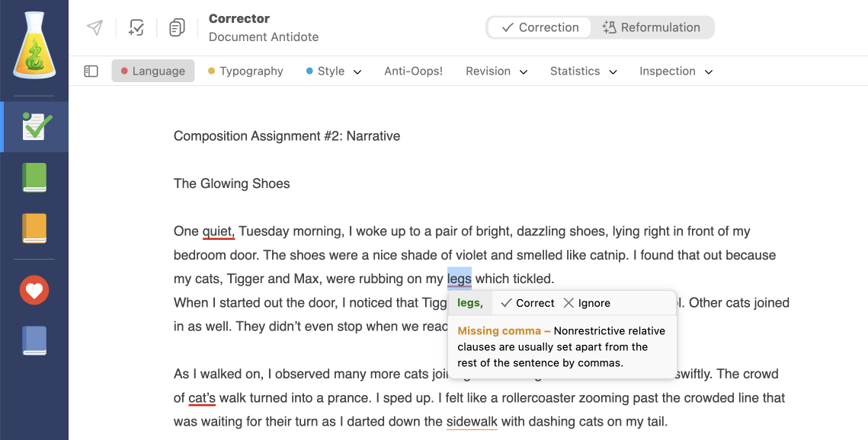This screenshot has width=868, height=440.
Task: Click Correct to accept the comma suggestion
Action: tap(526, 302)
